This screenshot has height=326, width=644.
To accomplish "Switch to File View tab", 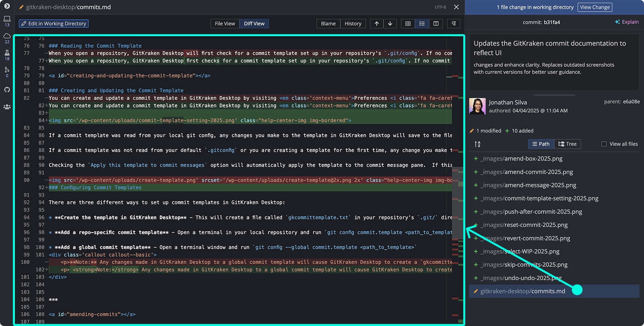I will pos(225,24).
